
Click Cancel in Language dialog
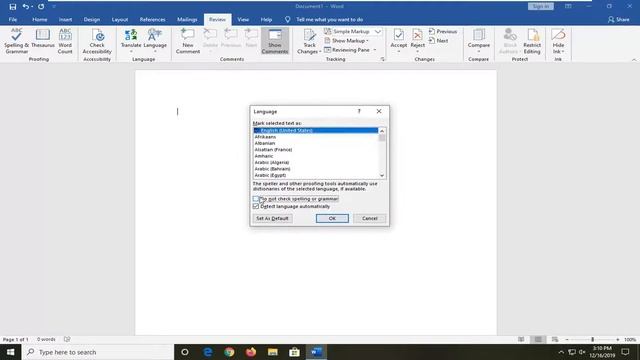click(370, 218)
